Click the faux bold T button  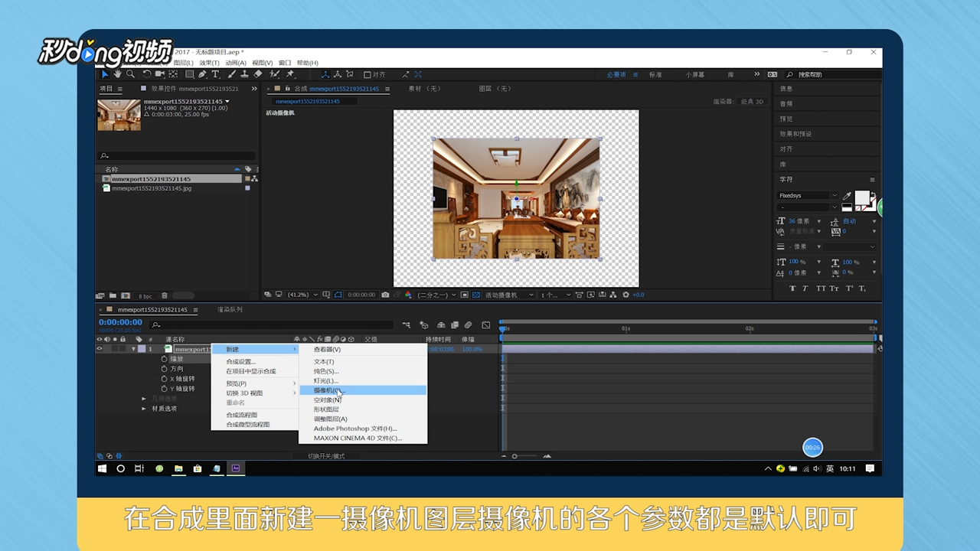coord(792,289)
